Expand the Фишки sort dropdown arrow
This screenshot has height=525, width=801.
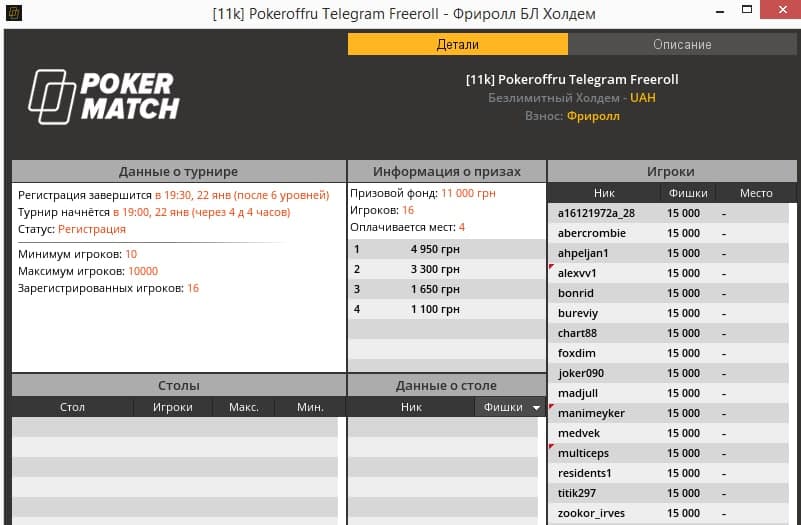[x=536, y=408]
